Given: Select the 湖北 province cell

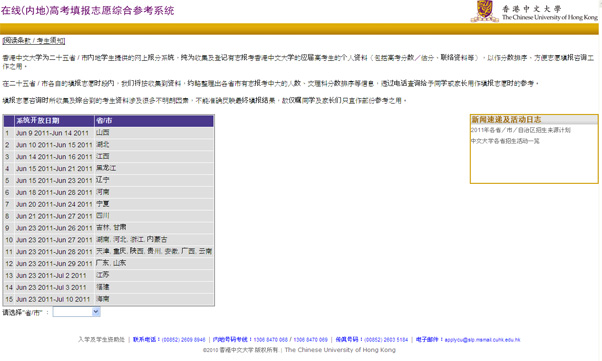Looking at the screenshot, I should click(154, 145).
